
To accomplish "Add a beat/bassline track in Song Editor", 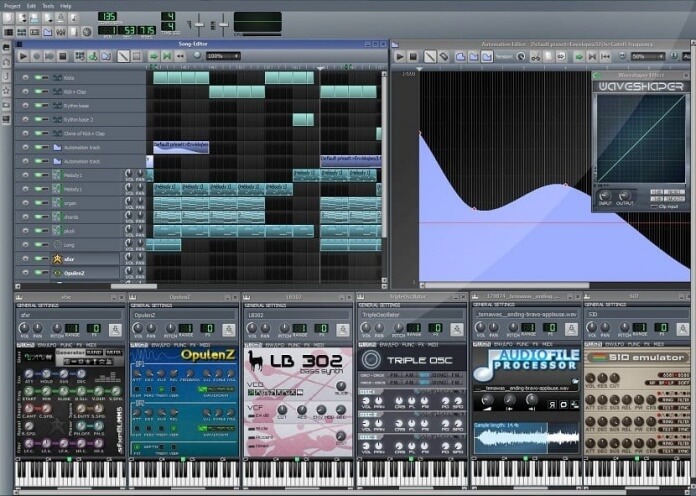I will [x=80, y=56].
